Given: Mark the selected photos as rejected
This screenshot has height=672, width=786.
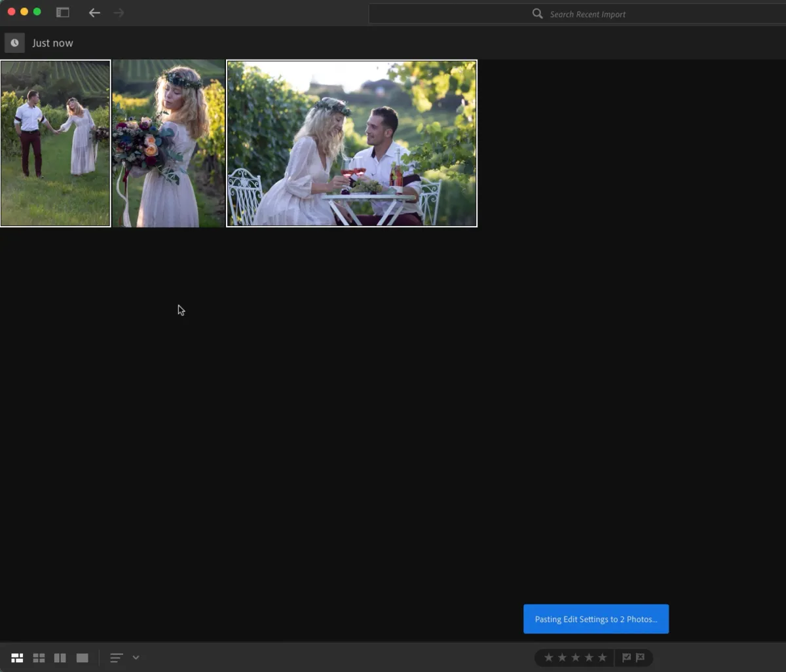Looking at the screenshot, I should click(x=639, y=658).
